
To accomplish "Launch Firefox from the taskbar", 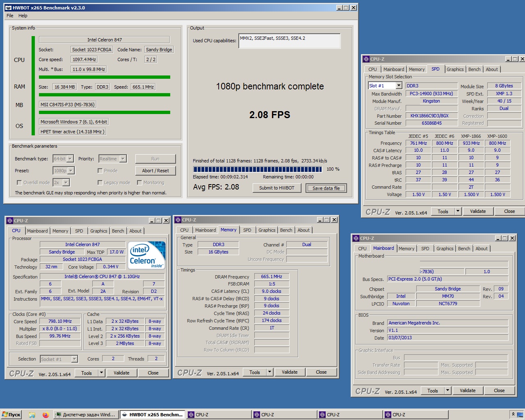I will (46, 415).
